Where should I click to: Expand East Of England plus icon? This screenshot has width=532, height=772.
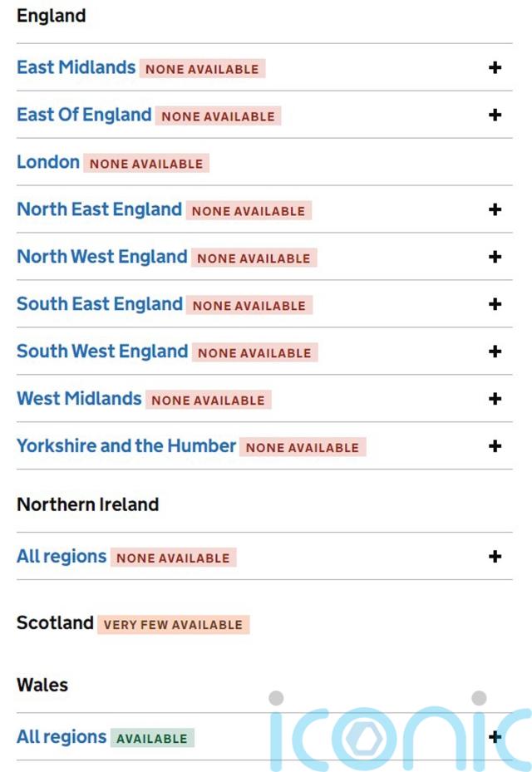point(495,115)
